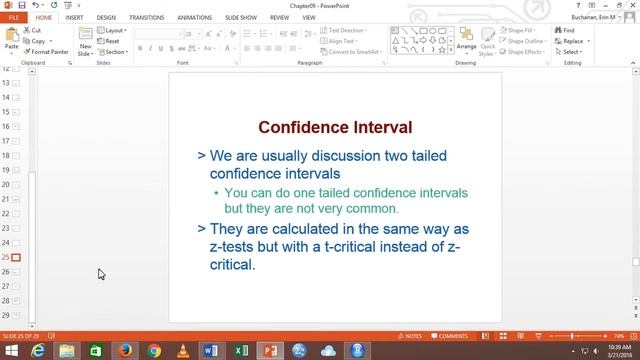
Task: Open Excel from the taskbar
Action: tap(241, 351)
